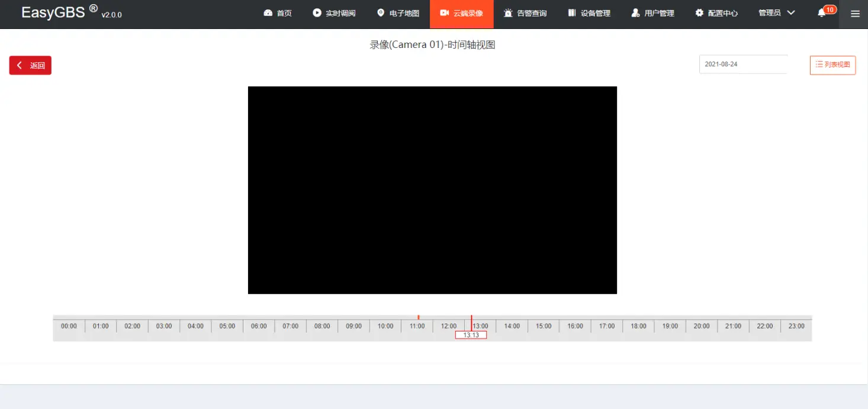Select 20:00 on the recording timeline
868x409 pixels.
(702, 326)
